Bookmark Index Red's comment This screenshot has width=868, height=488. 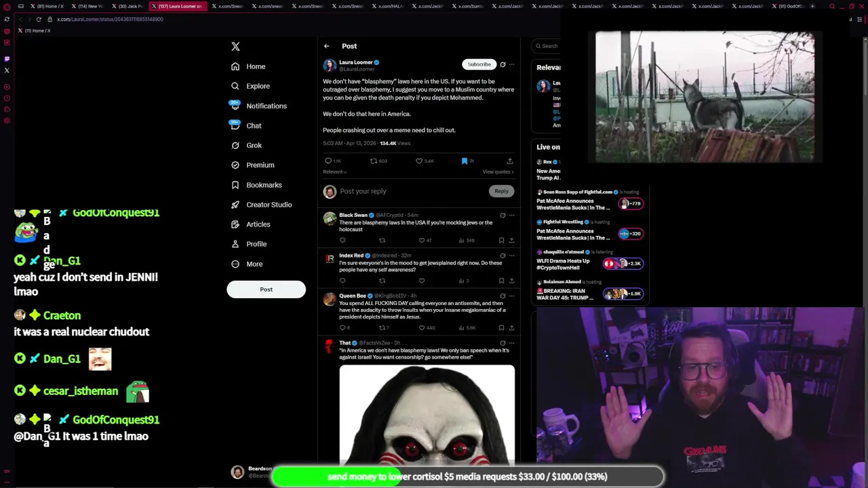(x=501, y=281)
